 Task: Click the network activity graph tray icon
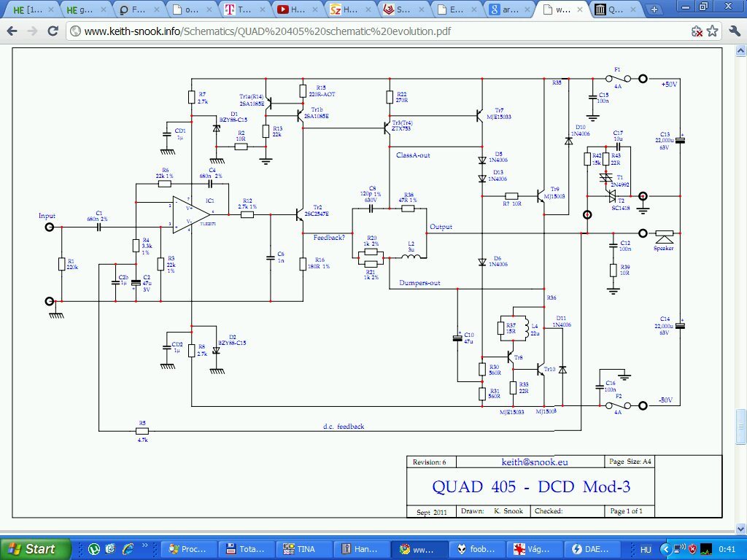point(706,550)
